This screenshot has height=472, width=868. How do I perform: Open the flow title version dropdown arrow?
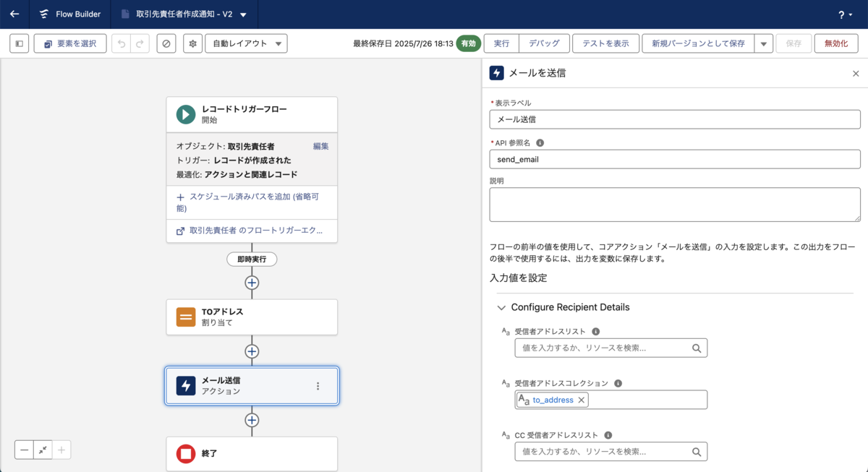click(243, 14)
